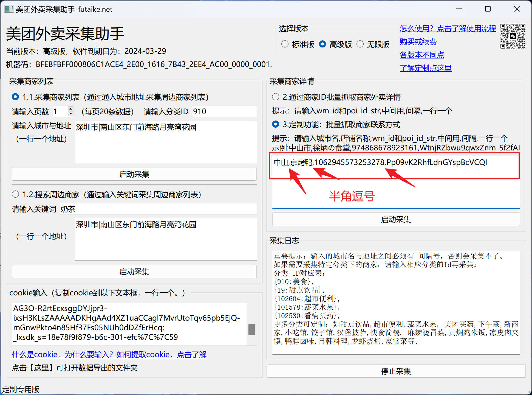
Task: Click the address box under option 1.1
Action: [166, 142]
